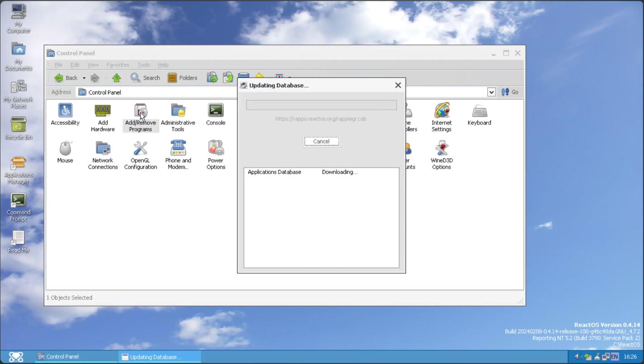Click the green Up folder arrow
Screen dimensions: 644x364
pyautogui.click(x=116, y=78)
